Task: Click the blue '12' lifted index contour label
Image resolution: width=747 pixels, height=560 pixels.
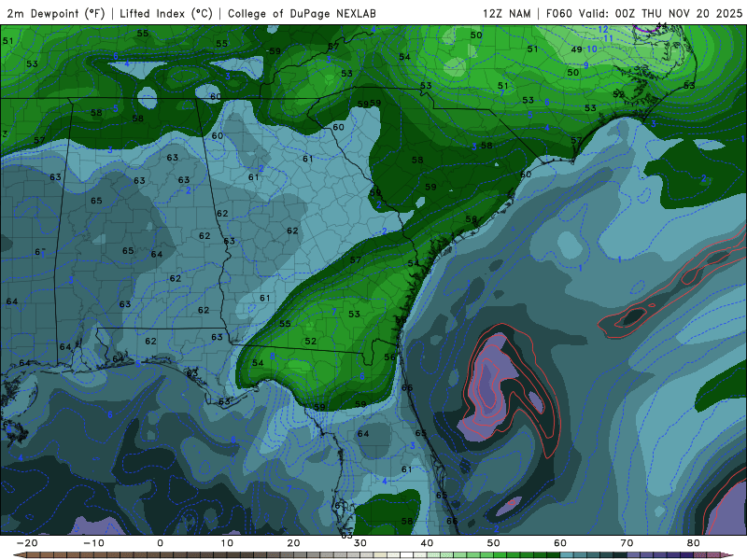Action: [603, 30]
